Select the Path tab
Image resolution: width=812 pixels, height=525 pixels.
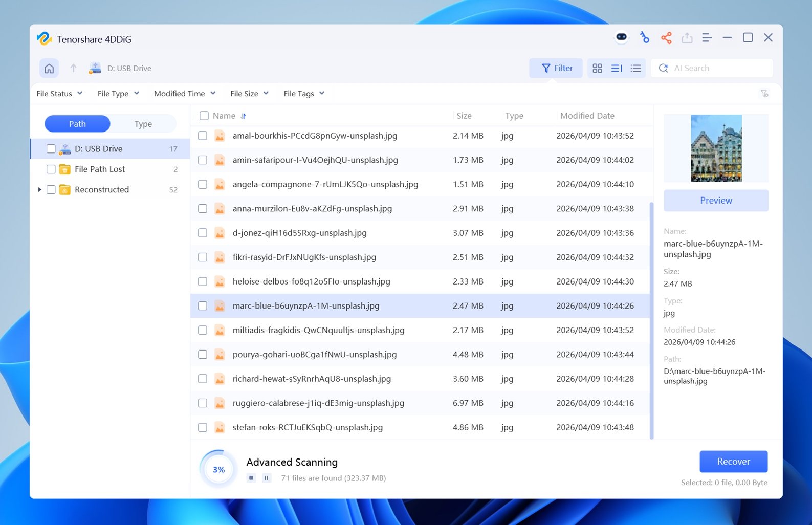click(77, 124)
